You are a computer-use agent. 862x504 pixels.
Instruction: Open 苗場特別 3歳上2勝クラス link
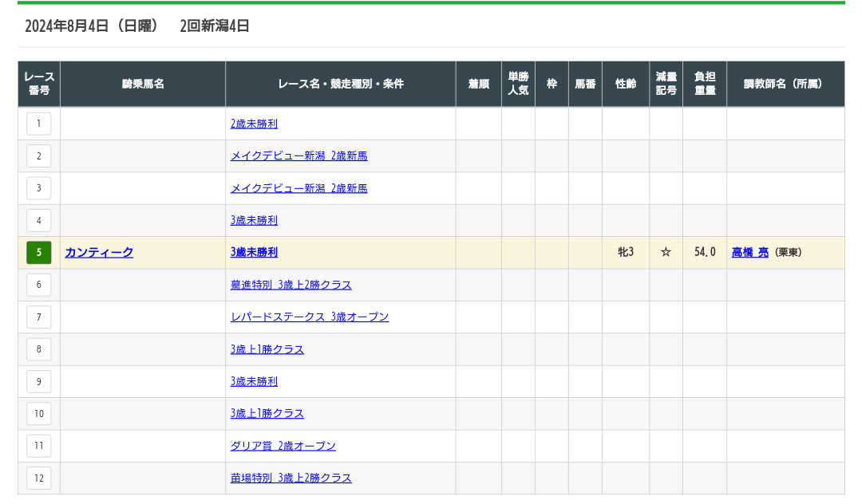(x=291, y=478)
